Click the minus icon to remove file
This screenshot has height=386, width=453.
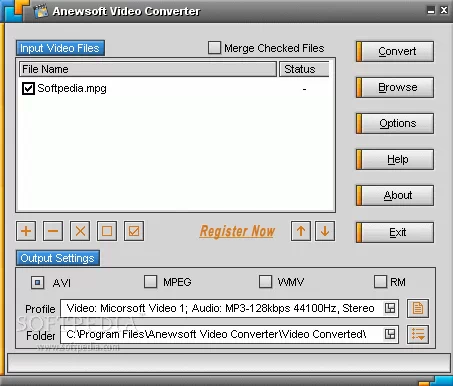click(53, 231)
